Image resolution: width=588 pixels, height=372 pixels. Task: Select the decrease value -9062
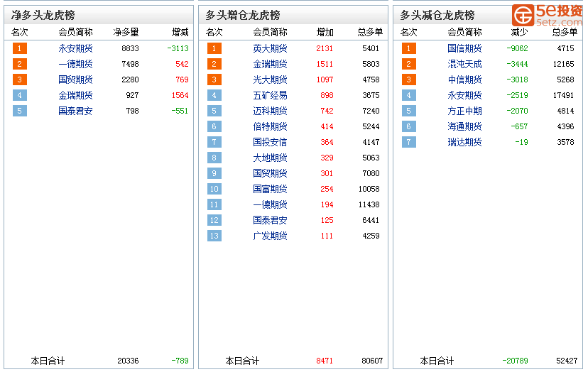point(517,48)
